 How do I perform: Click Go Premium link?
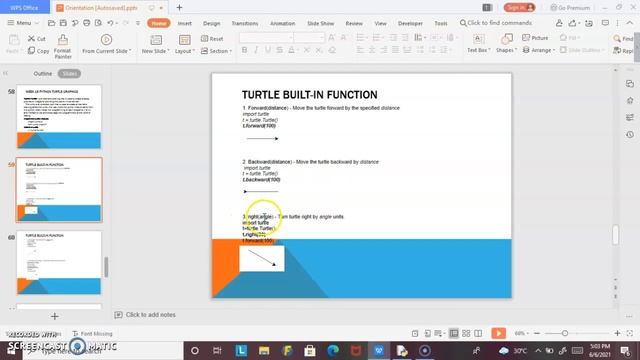(570, 7)
